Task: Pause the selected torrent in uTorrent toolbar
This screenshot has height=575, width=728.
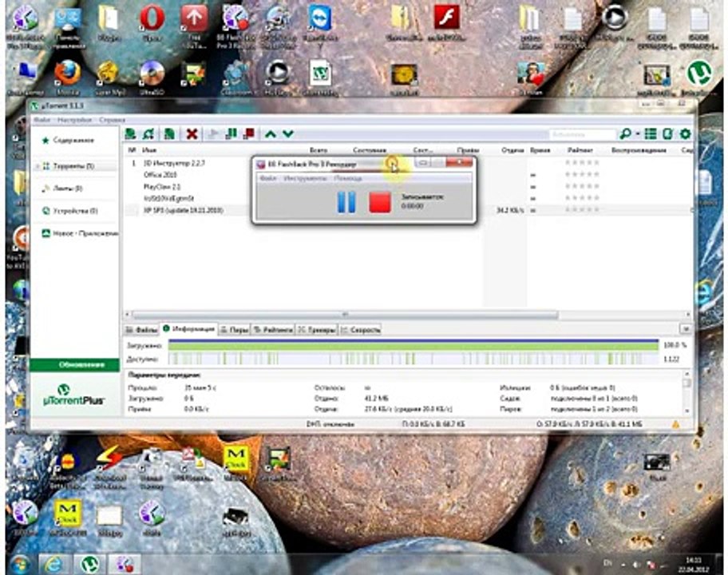Action: point(231,134)
